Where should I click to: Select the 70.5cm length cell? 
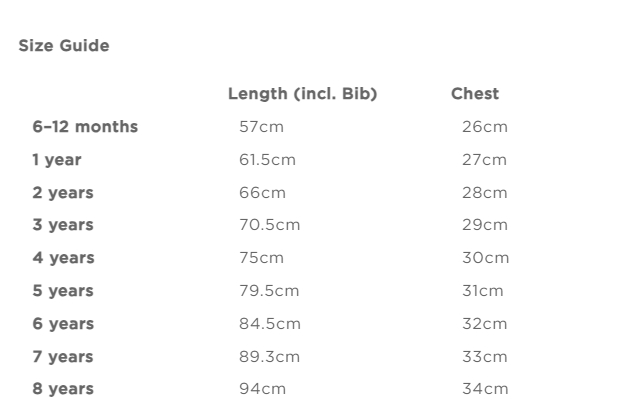click(269, 225)
